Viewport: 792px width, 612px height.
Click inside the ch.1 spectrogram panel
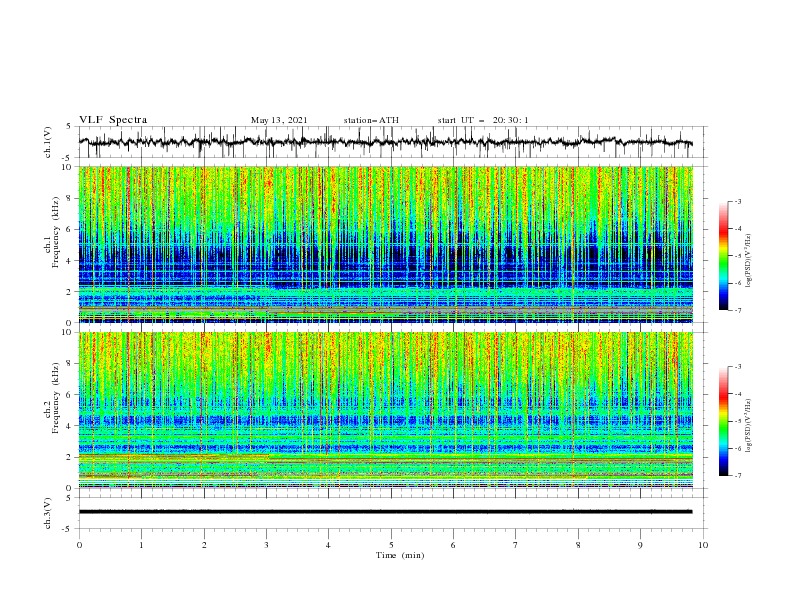tap(385, 244)
